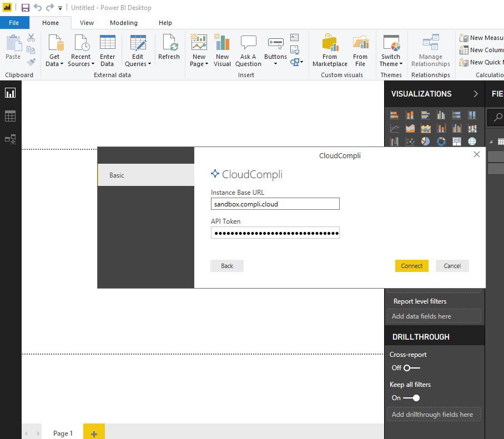Open Manage Relationships
504x439 pixels.
[x=431, y=51]
